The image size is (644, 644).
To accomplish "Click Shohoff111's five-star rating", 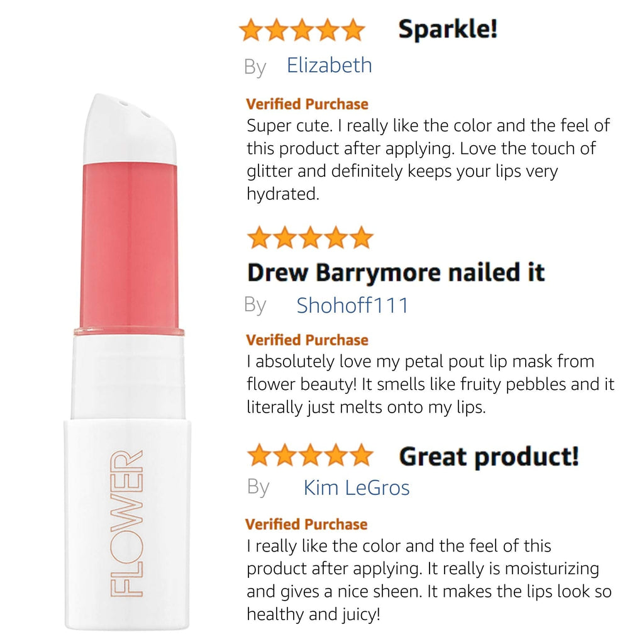I will [310, 238].
